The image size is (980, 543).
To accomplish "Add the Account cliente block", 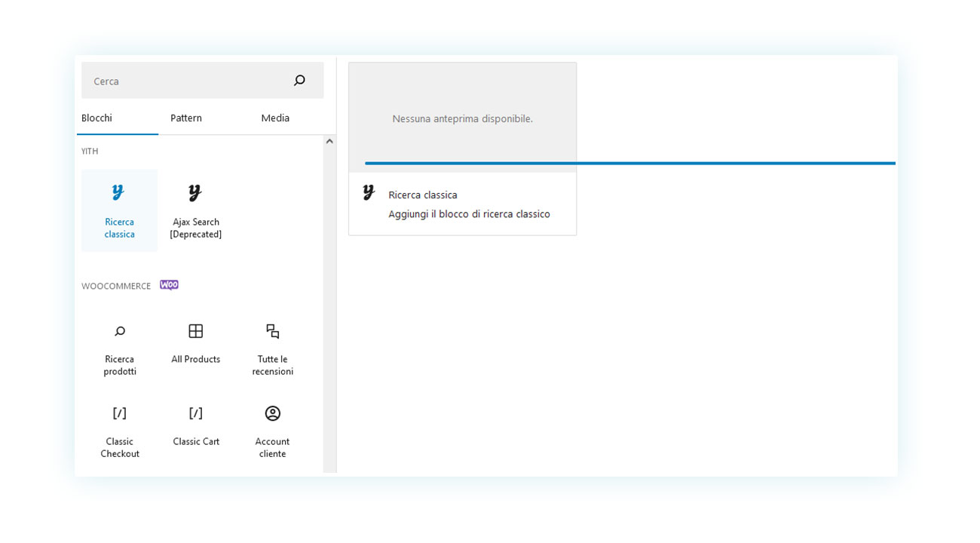I will coord(272,431).
